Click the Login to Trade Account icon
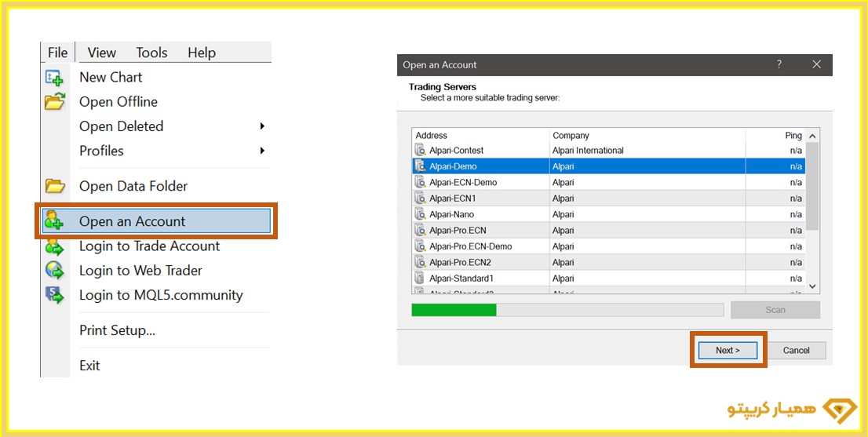868x437 pixels. pos(54,246)
